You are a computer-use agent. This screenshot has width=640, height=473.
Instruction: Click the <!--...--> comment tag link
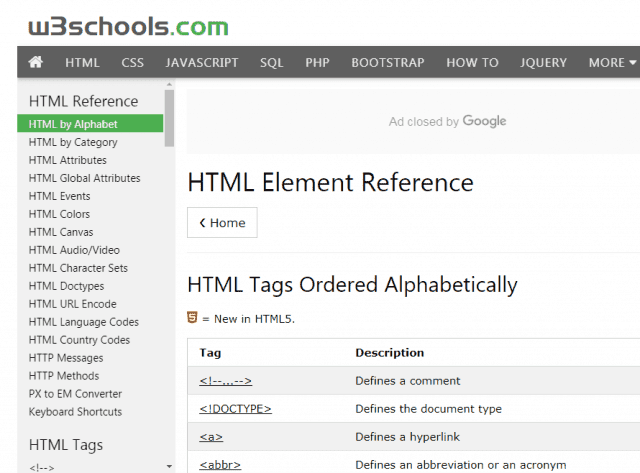tap(225, 381)
